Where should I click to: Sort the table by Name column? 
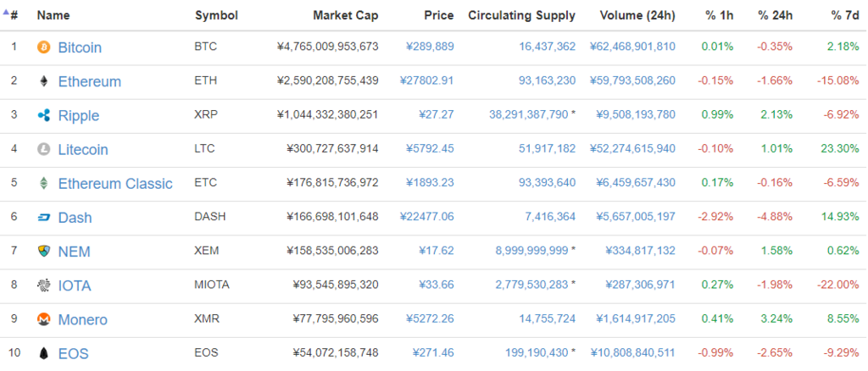tap(53, 15)
